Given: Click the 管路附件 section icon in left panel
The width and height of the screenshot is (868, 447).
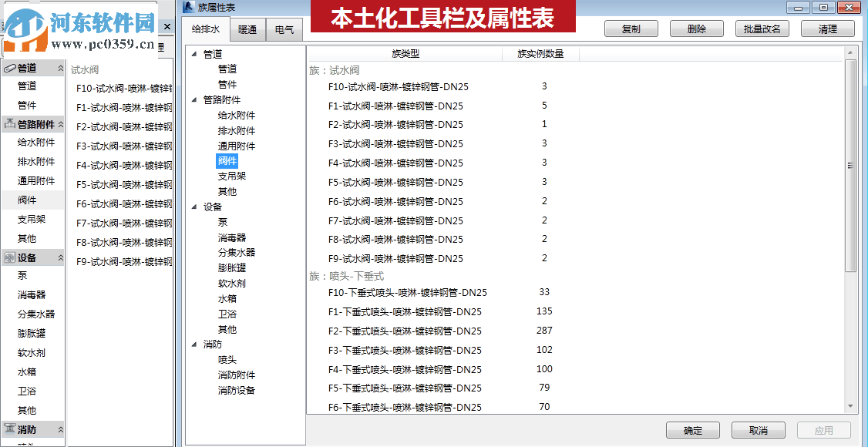Looking at the screenshot, I should click(9, 125).
